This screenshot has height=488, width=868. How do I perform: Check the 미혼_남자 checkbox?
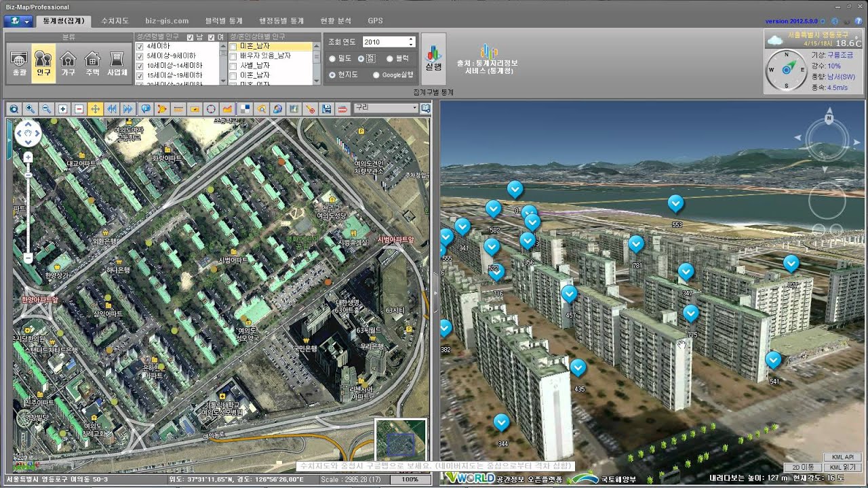pos(233,46)
